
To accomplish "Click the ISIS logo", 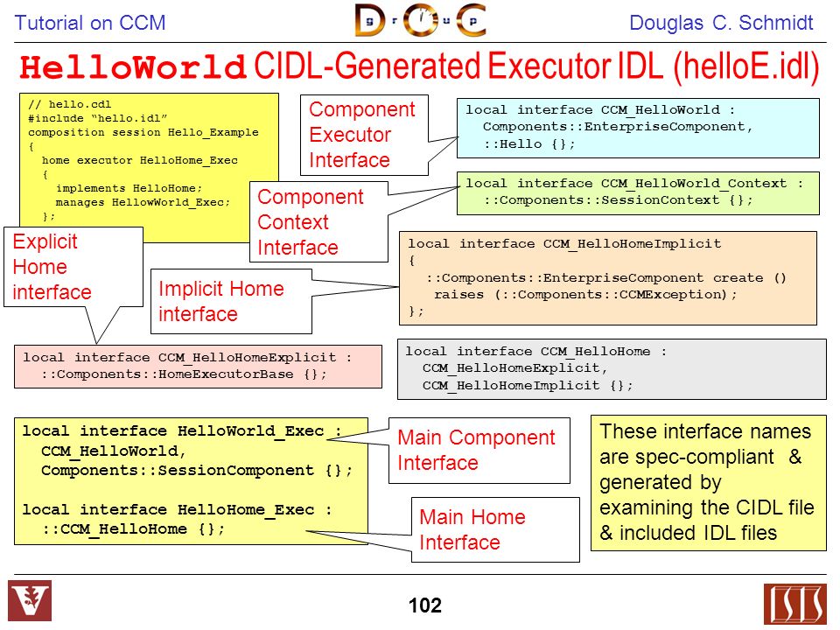I will click(795, 604).
